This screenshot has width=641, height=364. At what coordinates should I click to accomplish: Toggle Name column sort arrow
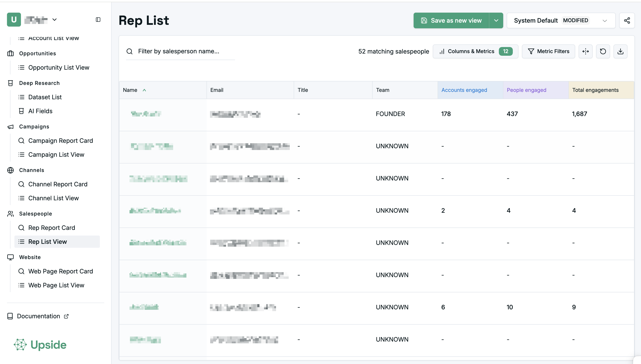(x=144, y=90)
